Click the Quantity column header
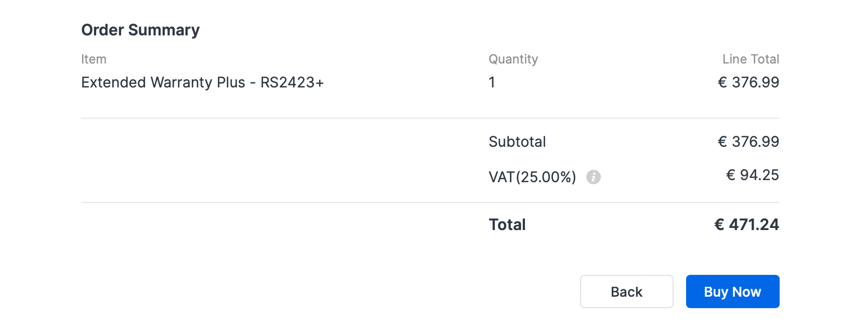The height and width of the screenshot is (330, 868). tap(513, 59)
